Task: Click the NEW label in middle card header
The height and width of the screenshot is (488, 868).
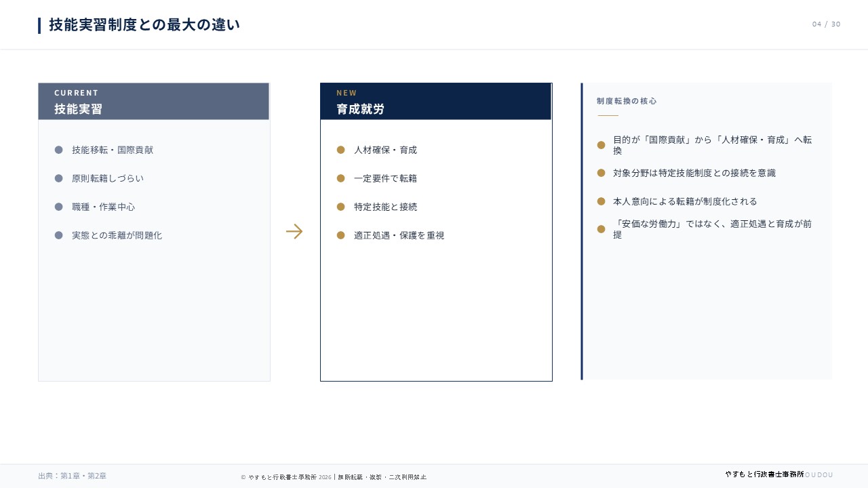Action: click(x=347, y=93)
